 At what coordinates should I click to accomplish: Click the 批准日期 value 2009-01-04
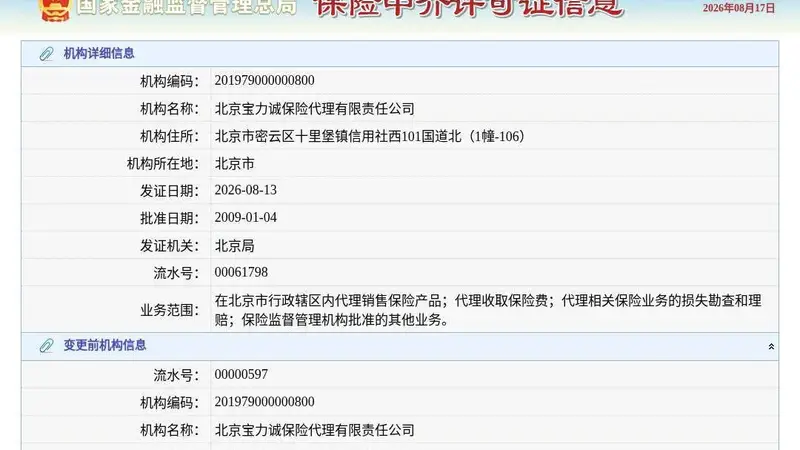(245, 218)
